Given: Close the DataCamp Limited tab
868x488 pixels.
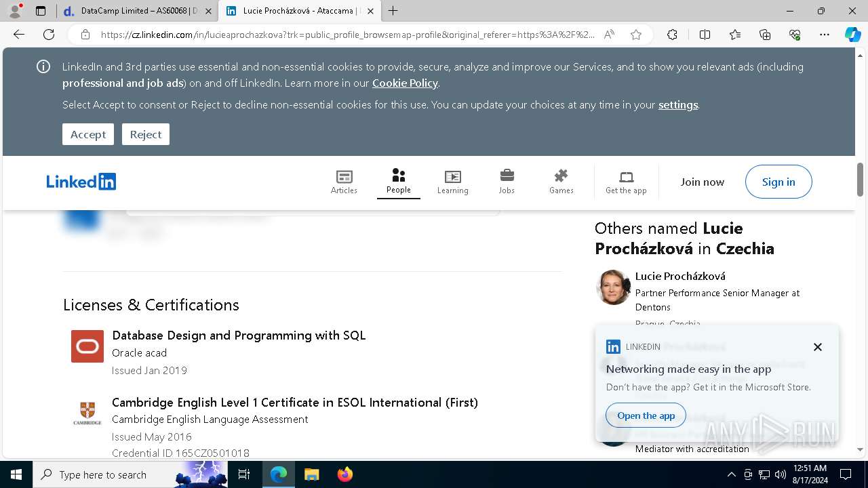Looking at the screenshot, I should coord(208,11).
